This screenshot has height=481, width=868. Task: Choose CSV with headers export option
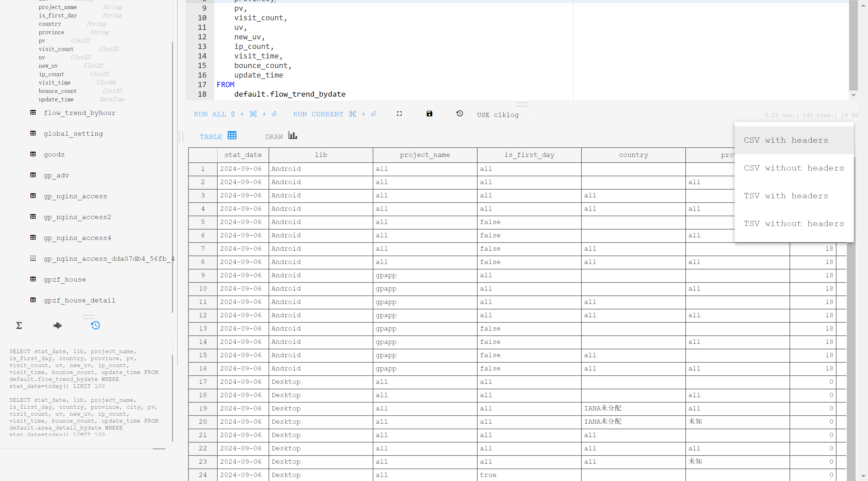point(786,140)
